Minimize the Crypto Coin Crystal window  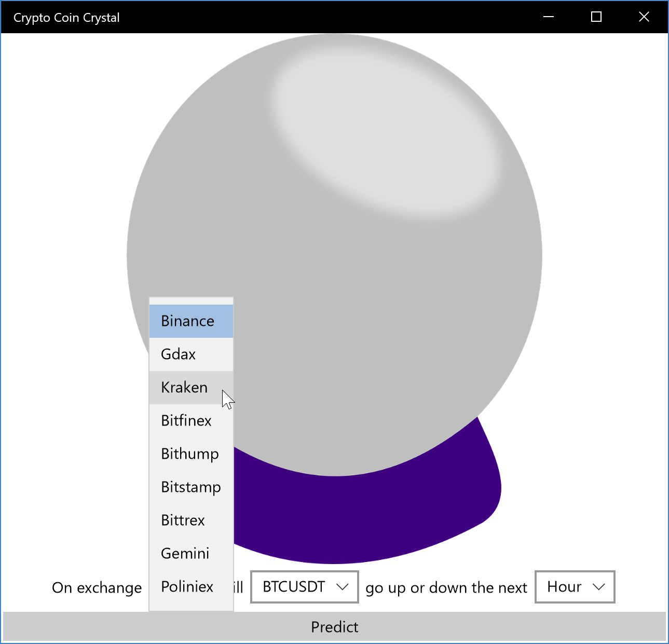click(549, 17)
